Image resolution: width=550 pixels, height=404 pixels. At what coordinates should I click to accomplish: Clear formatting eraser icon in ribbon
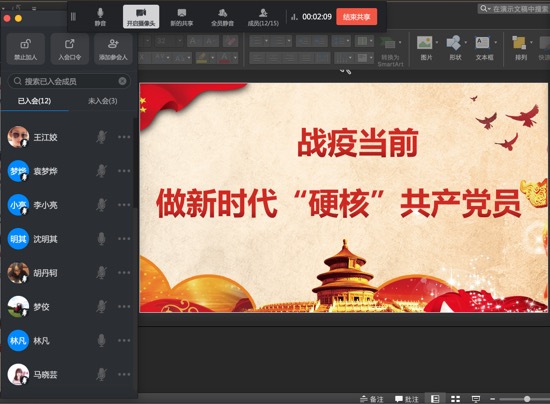pos(230,41)
